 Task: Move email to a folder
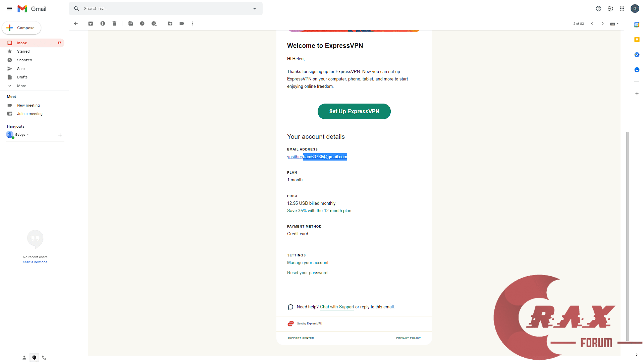(170, 23)
